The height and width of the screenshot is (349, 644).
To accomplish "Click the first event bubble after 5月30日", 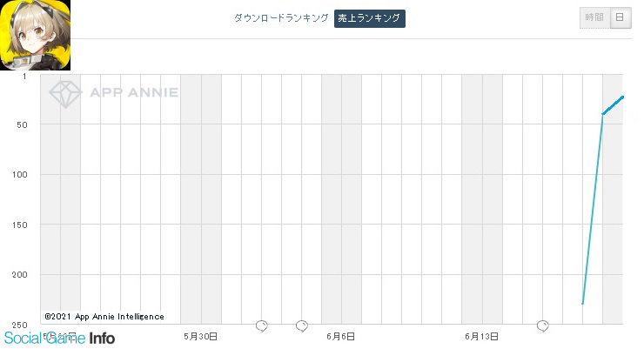I will tap(262, 326).
